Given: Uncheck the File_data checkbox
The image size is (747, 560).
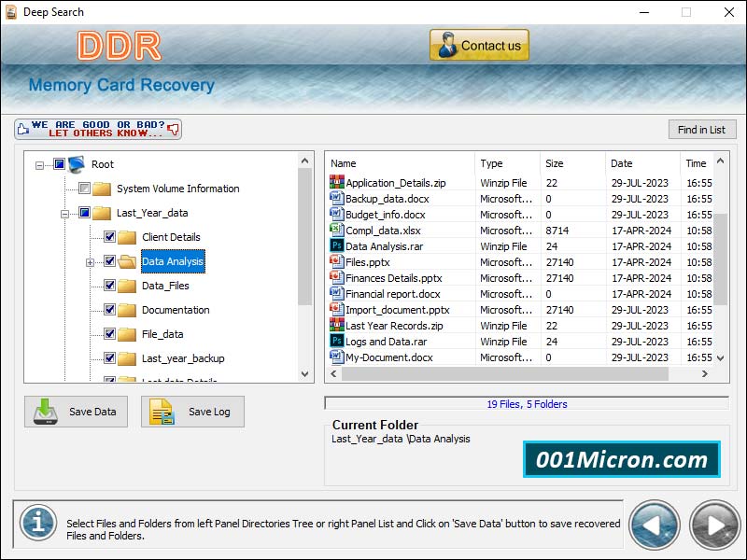Looking at the screenshot, I should [x=109, y=334].
